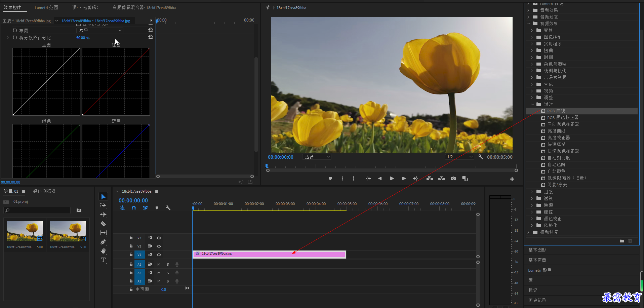644x308 pixels.
Task: Add marker in timeline panel
Action: pos(157,208)
